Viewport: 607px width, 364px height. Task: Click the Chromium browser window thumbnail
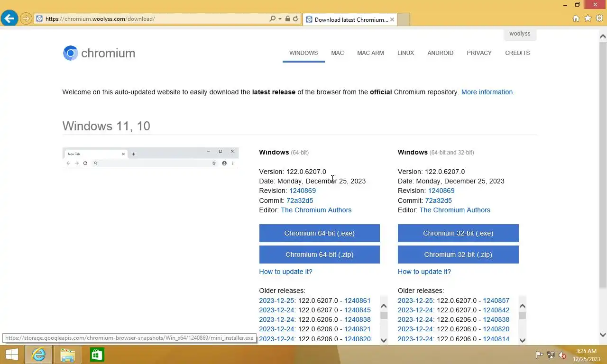pyautogui.click(x=150, y=158)
